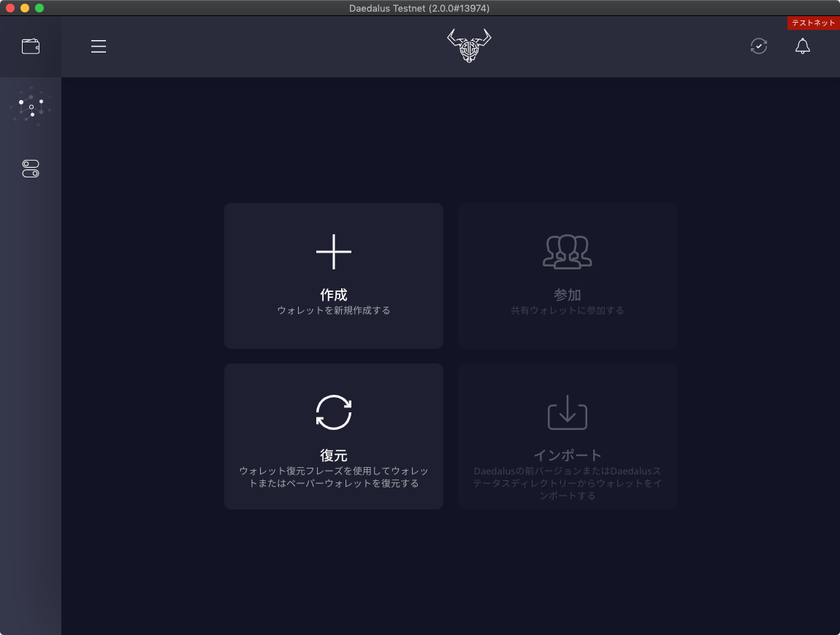840x635 pixels.
Task: Click the インポート wallet option
Action: pos(567,455)
